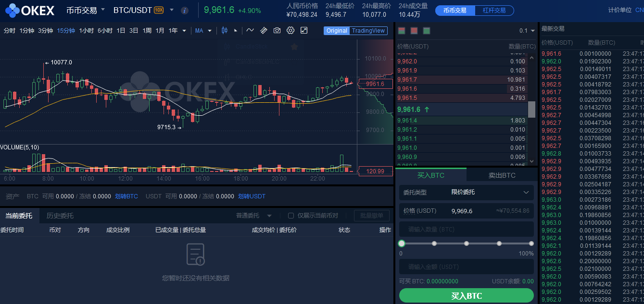Open the 0.1 depth precision dropdown
The image size is (644, 304).
coord(526,30)
